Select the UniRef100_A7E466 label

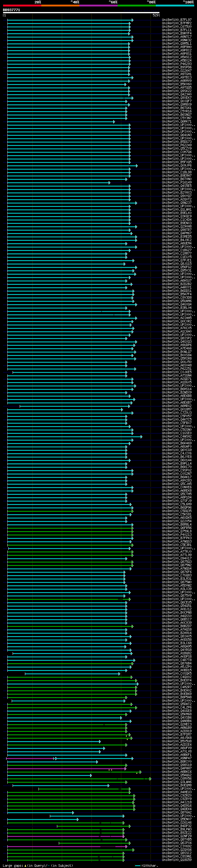177,349
